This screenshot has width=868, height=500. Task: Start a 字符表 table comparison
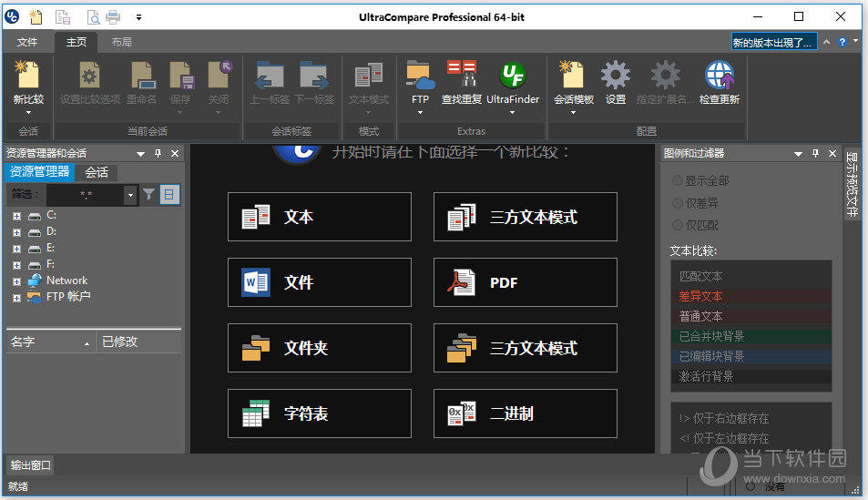tap(320, 413)
